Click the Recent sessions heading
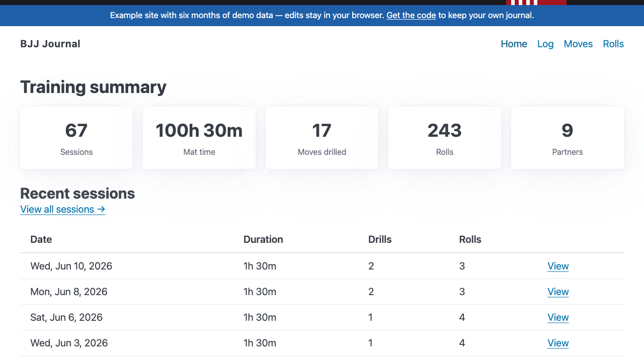The height and width of the screenshot is (362, 644). pos(77,194)
